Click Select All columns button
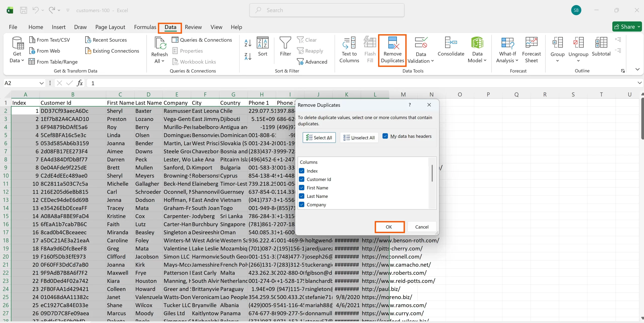The height and width of the screenshot is (323, 644). [319, 137]
